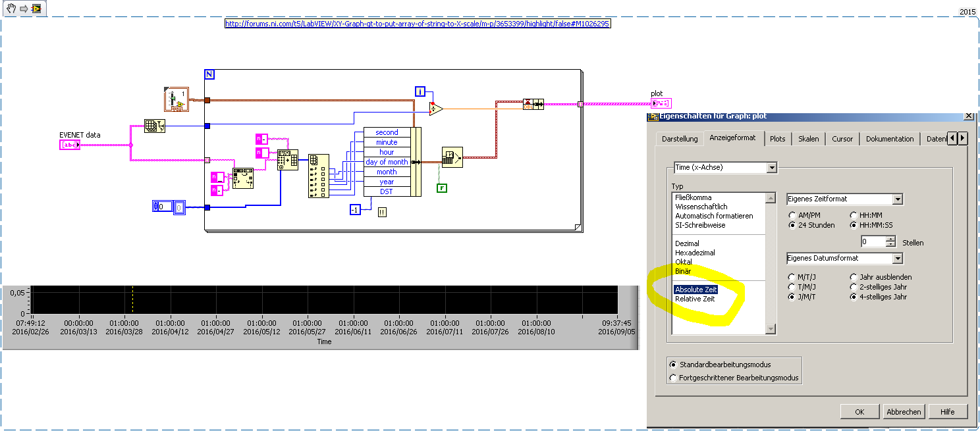Click the Abbrechen button
The height and width of the screenshot is (431, 980).
pos(904,411)
